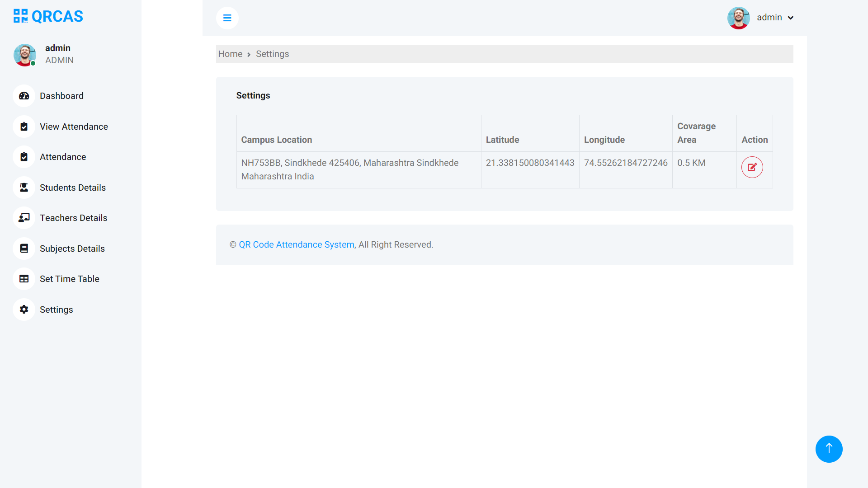868x488 pixels.
Task: Expand the admin chevron in top bar
Action: (x=791, y=18)
